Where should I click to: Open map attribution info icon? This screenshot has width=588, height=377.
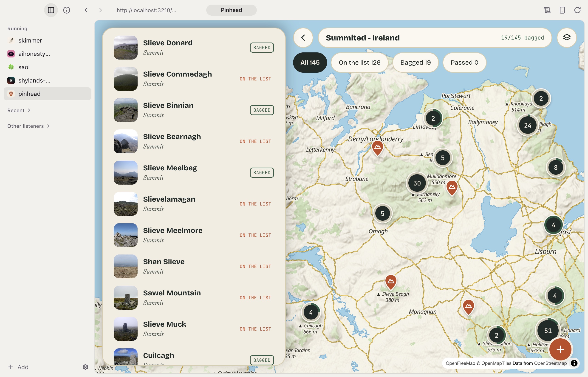(574, 363)
